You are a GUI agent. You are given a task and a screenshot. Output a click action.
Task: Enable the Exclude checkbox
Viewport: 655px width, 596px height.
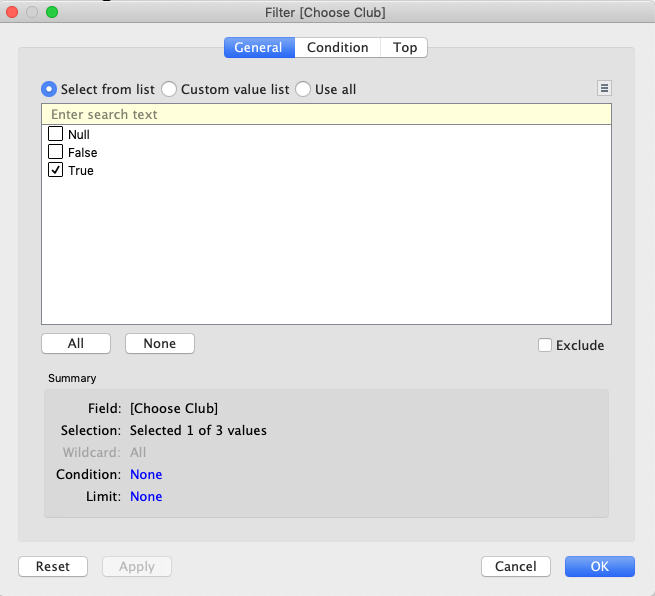click(x=545, y=345)
